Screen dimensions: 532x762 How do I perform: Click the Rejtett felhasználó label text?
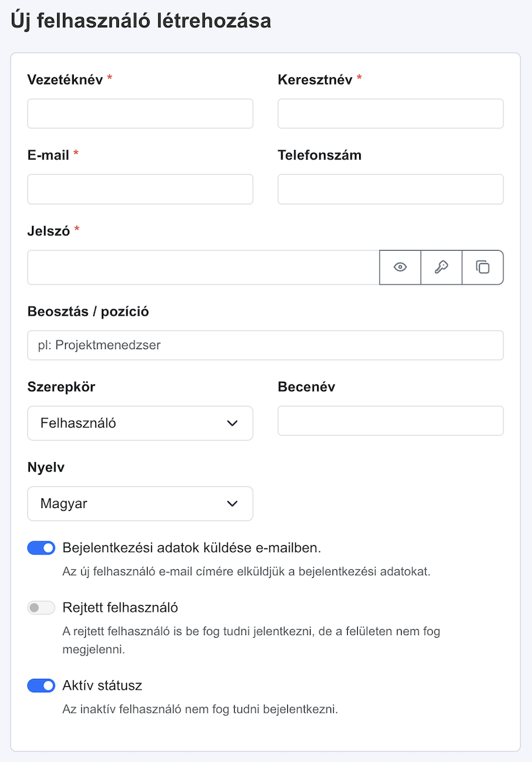(120, 608)
